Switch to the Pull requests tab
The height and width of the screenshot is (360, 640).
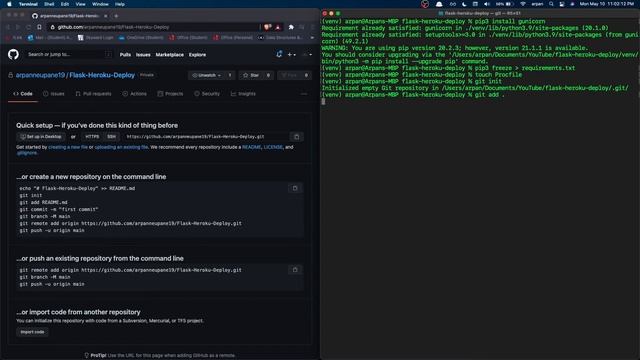click(x=93, y=94)
